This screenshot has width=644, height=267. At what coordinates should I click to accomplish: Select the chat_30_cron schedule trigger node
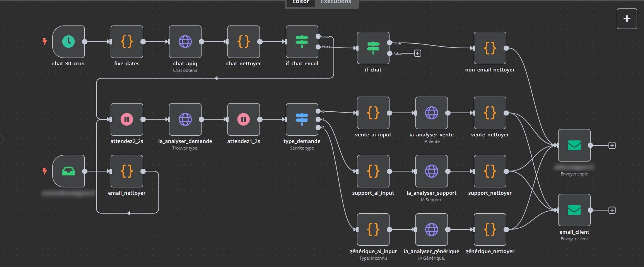coord(68,42)
